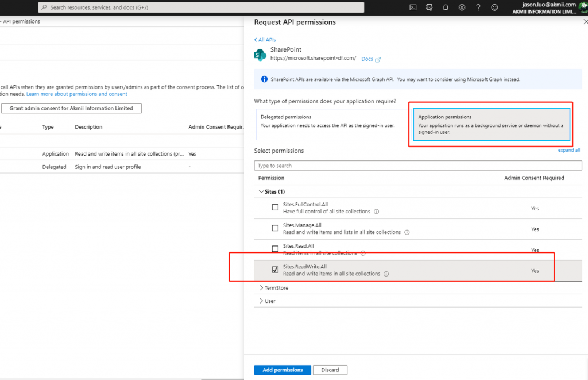Screen dimensions: 588x380
Task: Check the Sites.Read.All checkbox
Action: pos(275,248)
